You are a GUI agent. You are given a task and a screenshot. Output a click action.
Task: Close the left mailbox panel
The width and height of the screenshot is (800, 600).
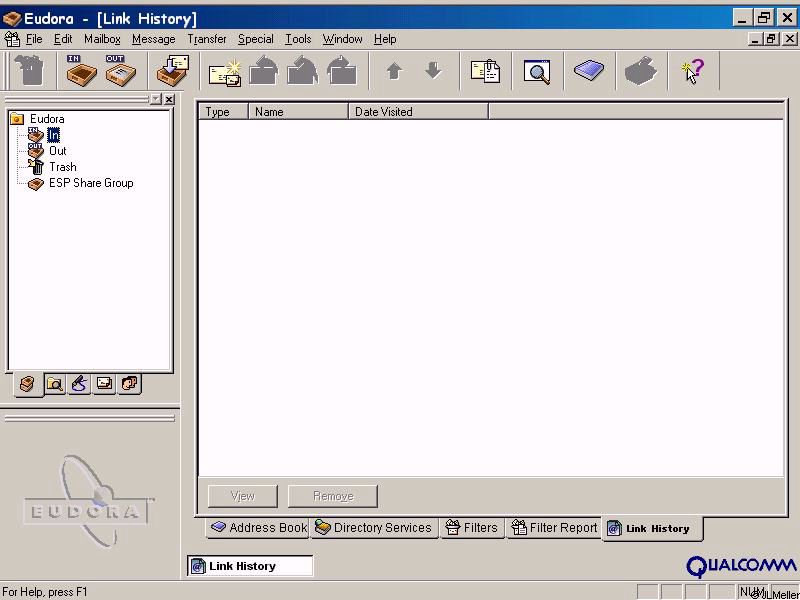[x=169, y=99]
